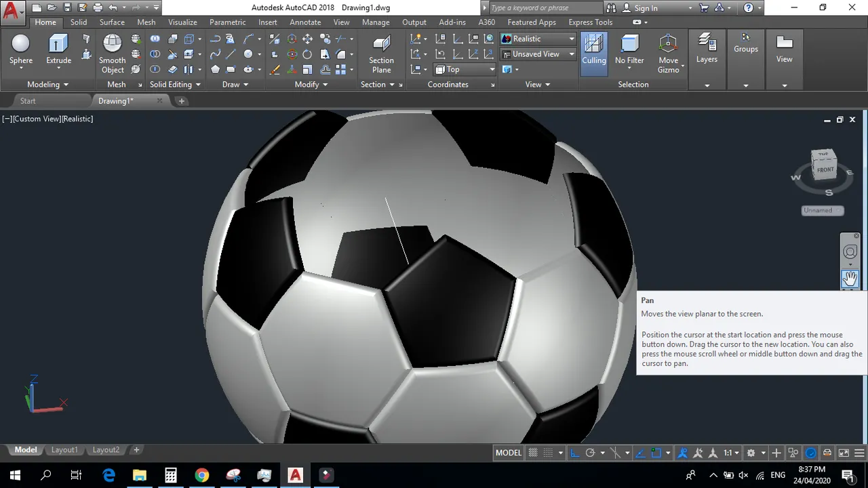Click Sign In in title bar
The height and width of the screenshot is (488, 868).
646,8
